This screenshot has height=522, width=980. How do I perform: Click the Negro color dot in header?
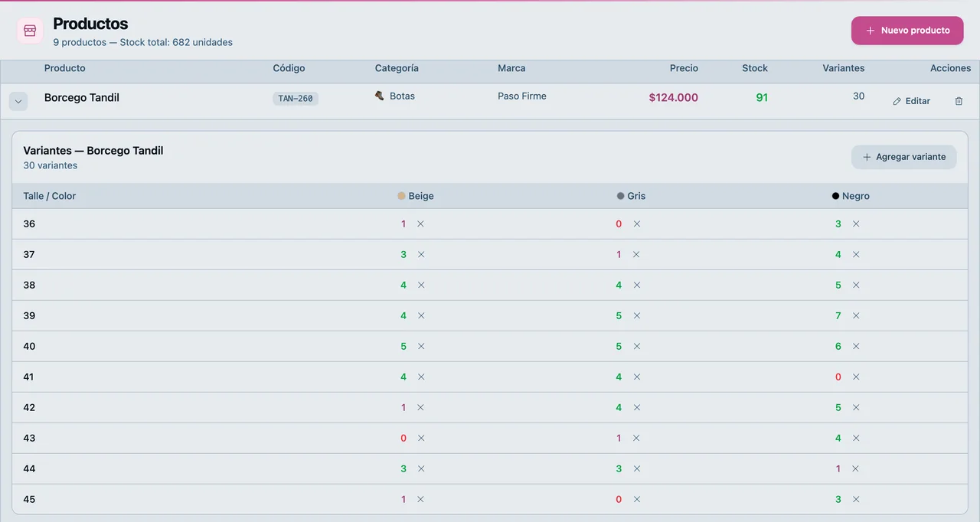pyautogui.click(x=835, y=196)
